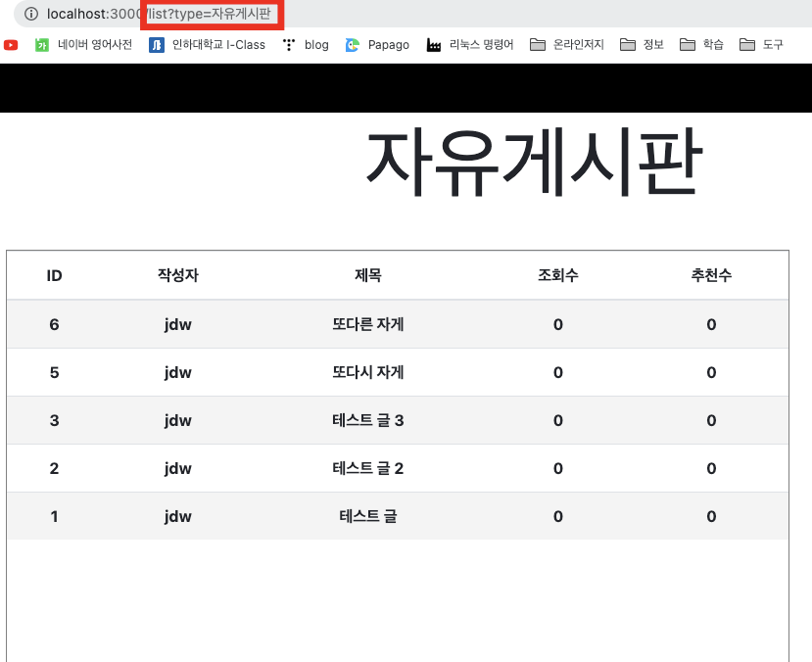
Task: Click recommend count of 또다른 자게 row
Action: point(711,324)
